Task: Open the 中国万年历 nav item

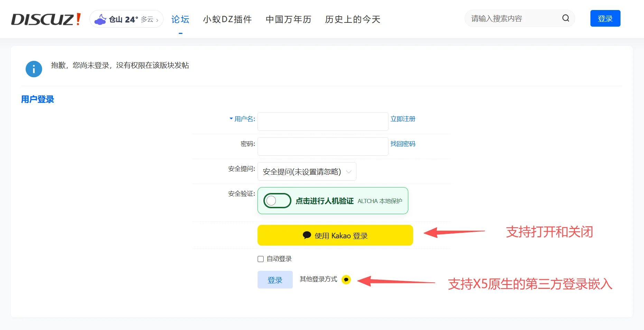Action: pos(289,19)
